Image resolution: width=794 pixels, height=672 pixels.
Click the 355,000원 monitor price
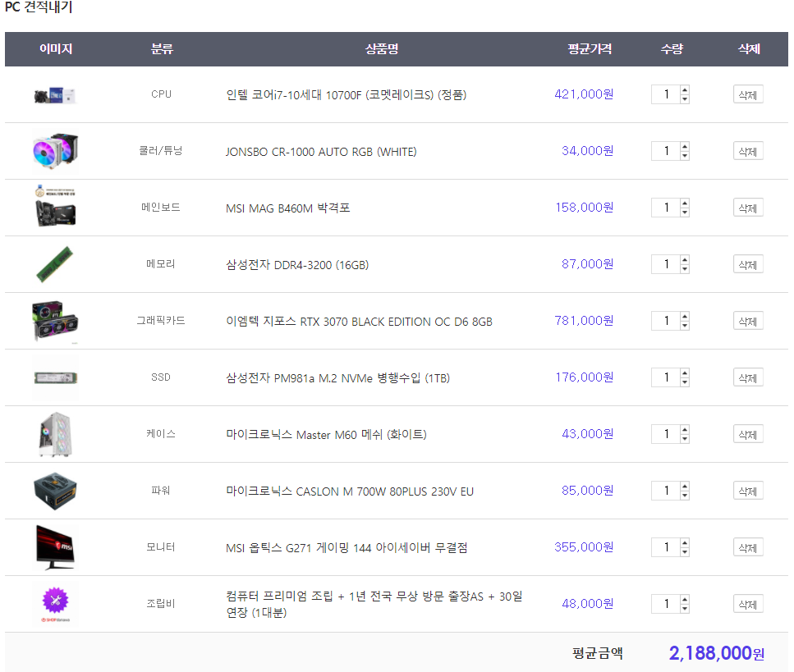click(x=584, y=547)
